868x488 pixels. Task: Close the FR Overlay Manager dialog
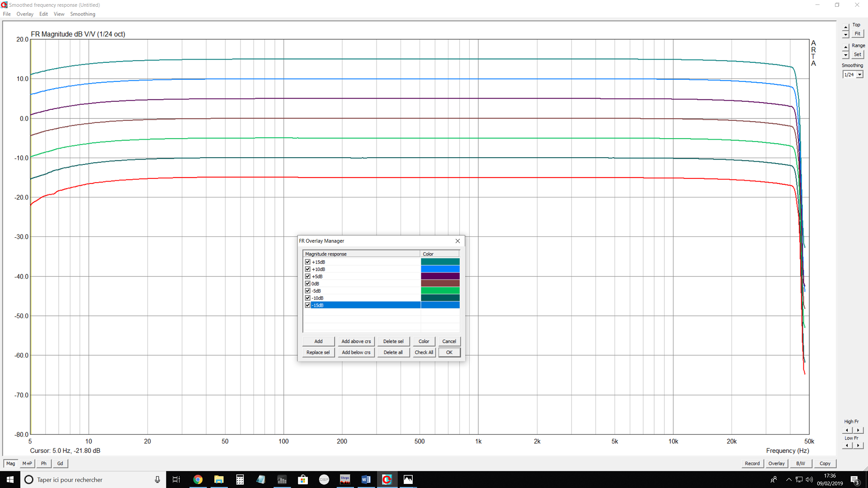458,241
